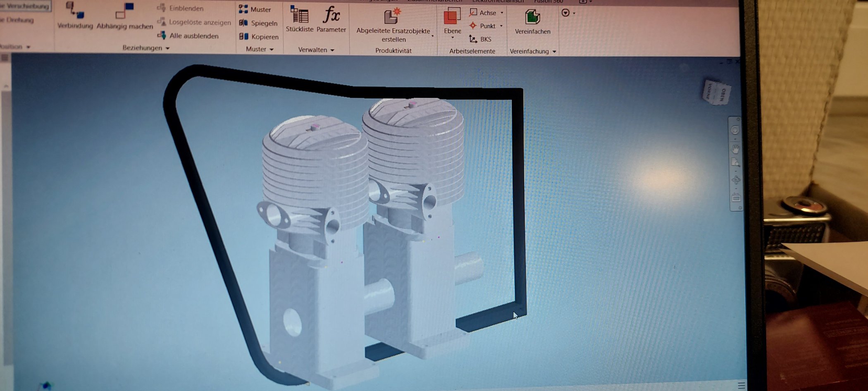Open the Fusion 360 ribbon tab
Screen dimensions: 868x391
(x=548, y=2)
